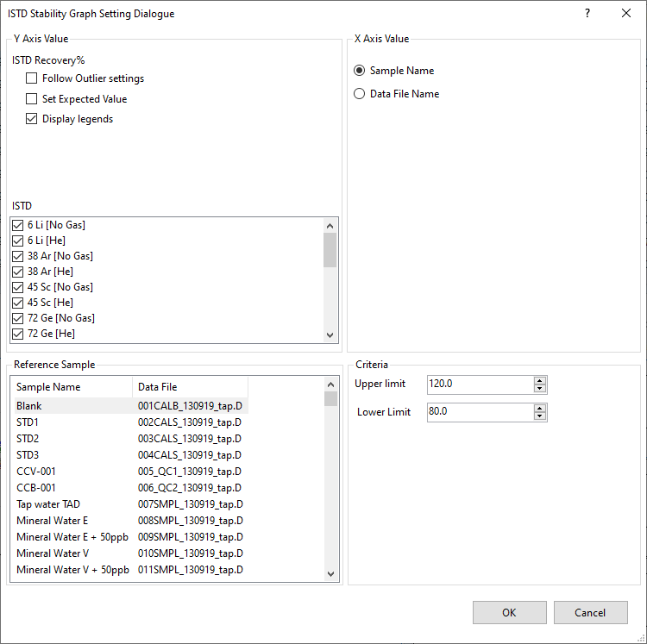
Task: Select the Mineral Water V sample
Action: coord(131,553)
